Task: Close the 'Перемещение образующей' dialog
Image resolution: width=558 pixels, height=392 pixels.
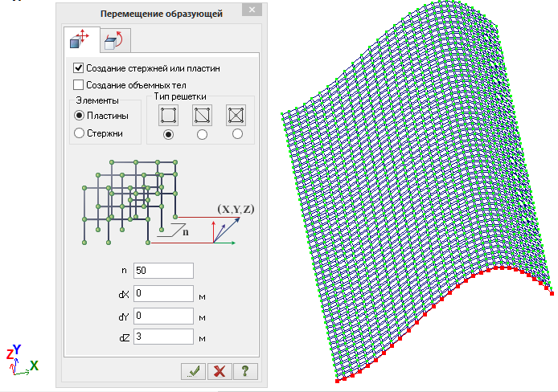Action: point(252,10)
